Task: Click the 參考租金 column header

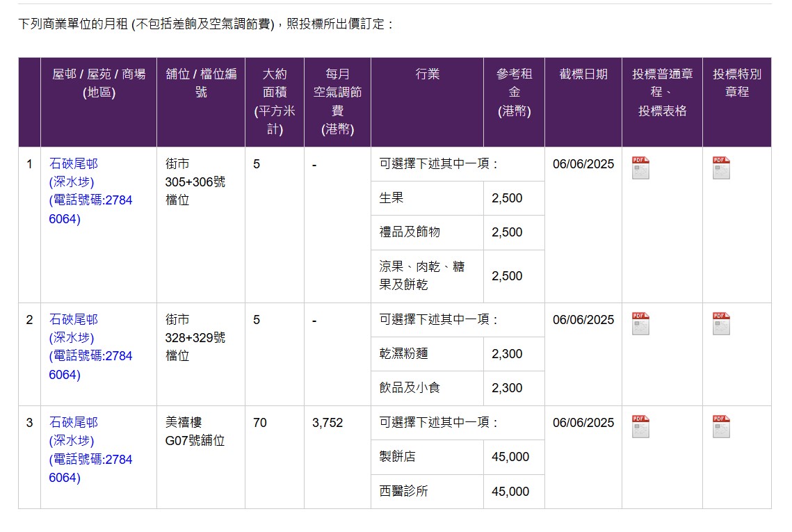Action: pos(514,102)
